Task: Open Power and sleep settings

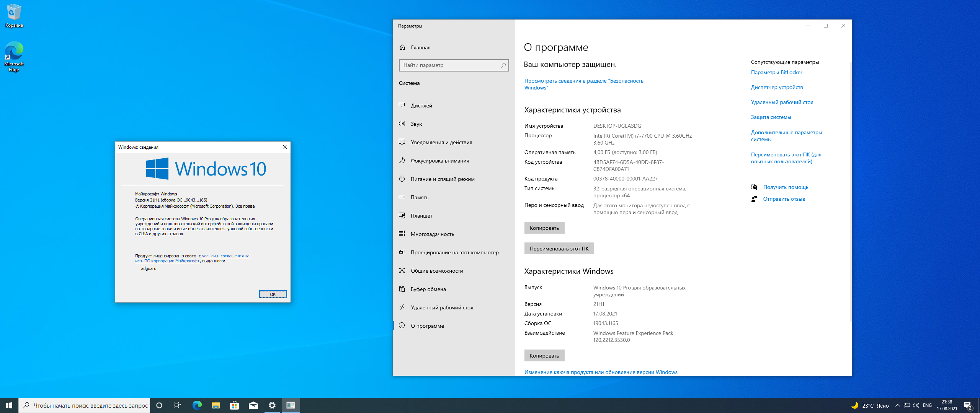Action: [442, 179]
